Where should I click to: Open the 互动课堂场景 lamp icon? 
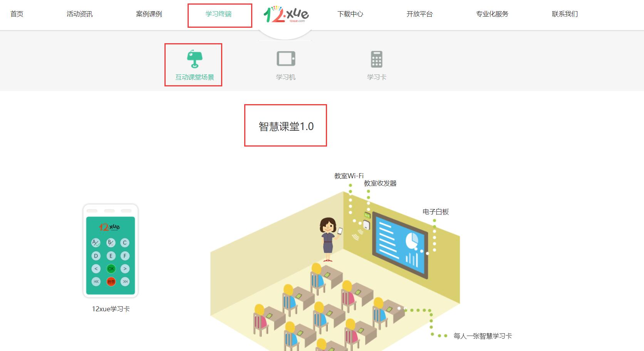tap(195, 59)
